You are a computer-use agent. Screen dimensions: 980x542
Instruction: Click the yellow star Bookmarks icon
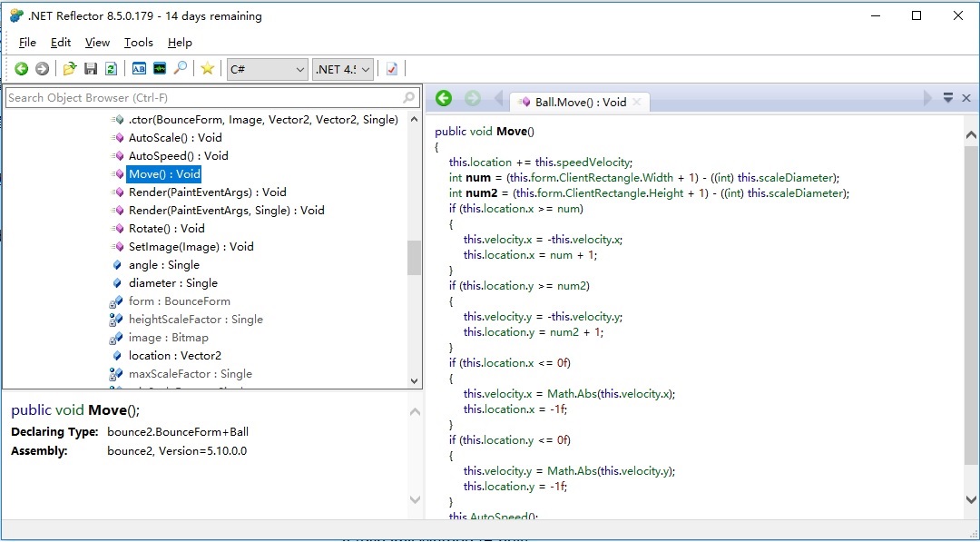point(208,69)
